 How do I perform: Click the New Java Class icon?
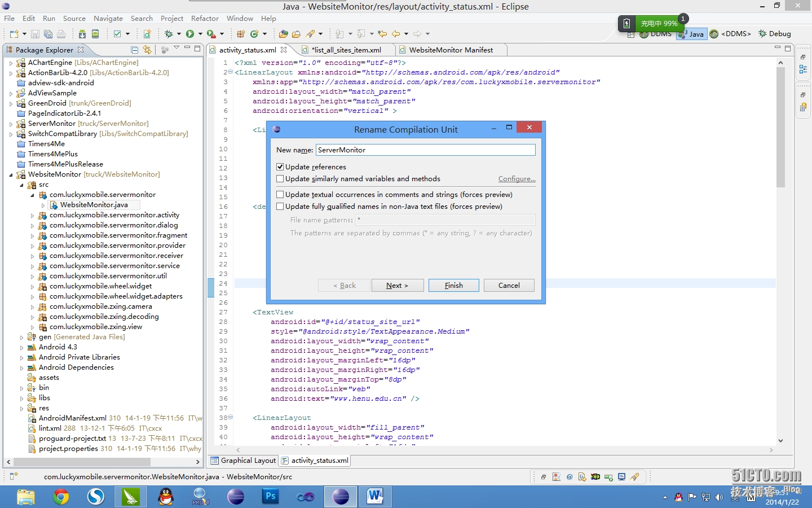coord(254,34)
